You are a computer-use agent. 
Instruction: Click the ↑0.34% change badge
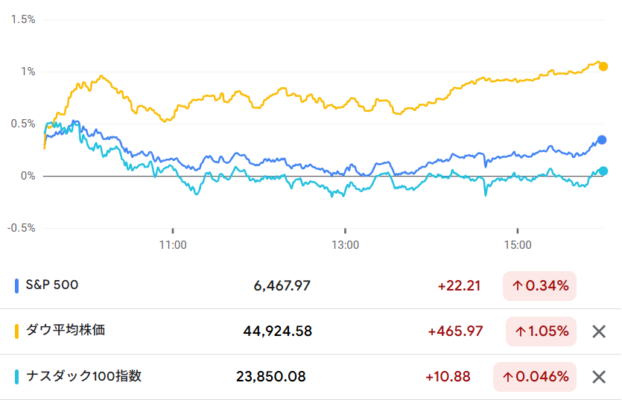(539, 286)
